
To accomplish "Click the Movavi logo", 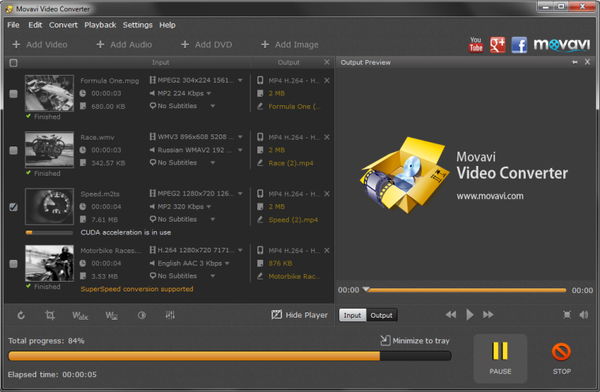I will [562, 45].
